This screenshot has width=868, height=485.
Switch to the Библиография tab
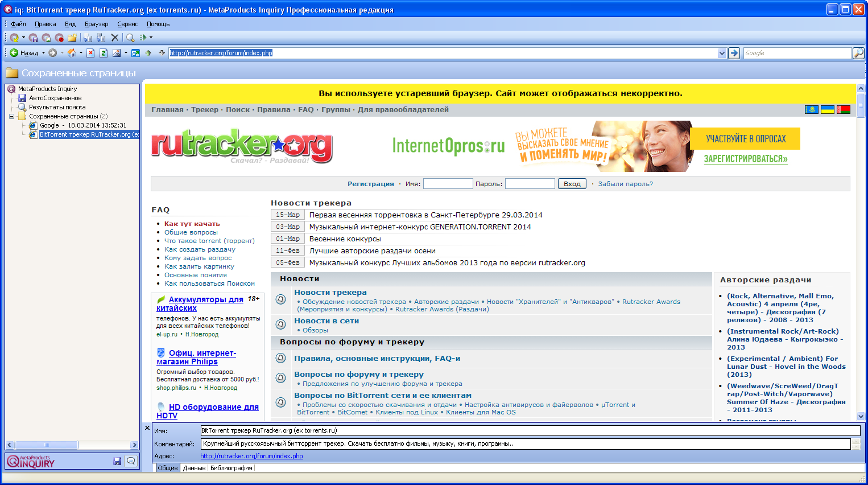coord(231,468)
